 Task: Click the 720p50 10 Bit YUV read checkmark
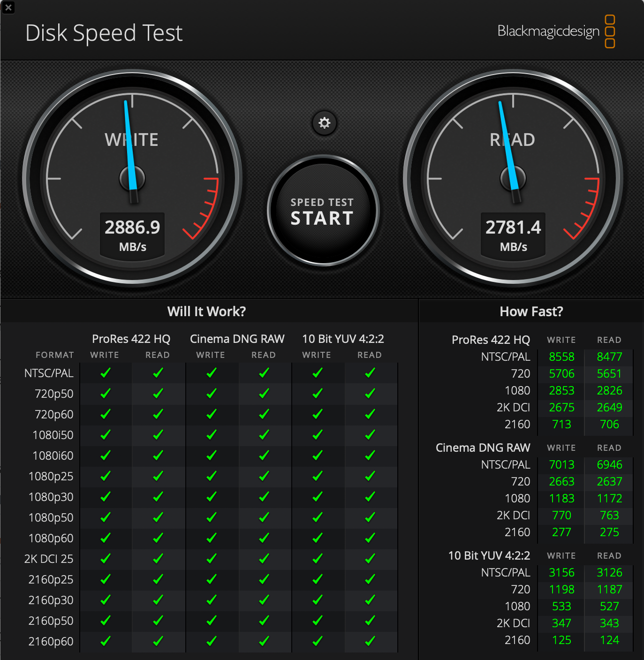[370, 394]
